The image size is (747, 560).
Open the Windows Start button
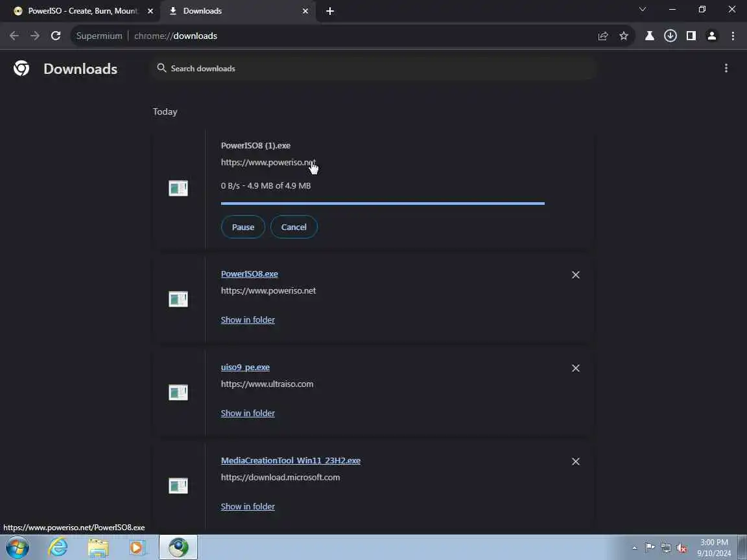pyautogui.click(x=18, y=547)
